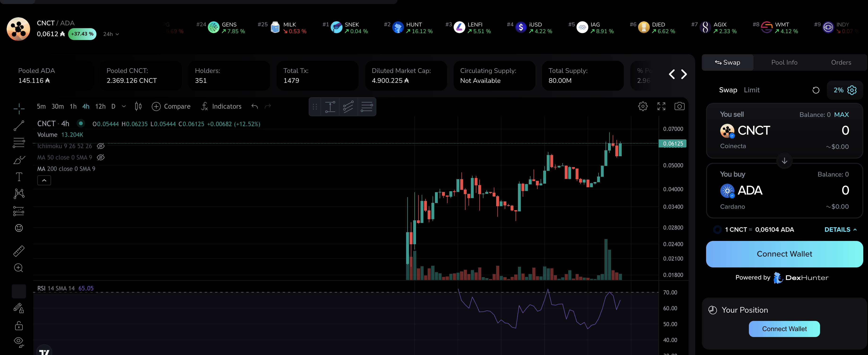Click MAX to sell full balance
868x355 pixels.
(841, 115)
